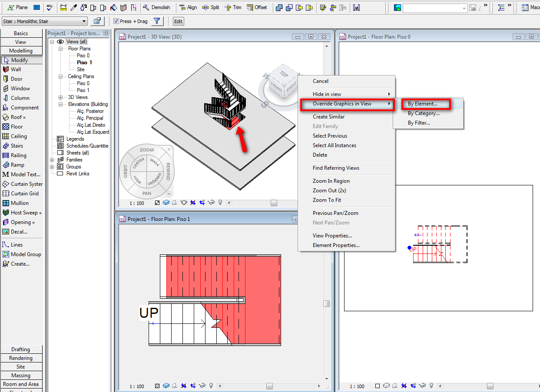The height and width of the screenshot is (392, 540).
Task: Select the Railing tool
Action: pos(18,155)
